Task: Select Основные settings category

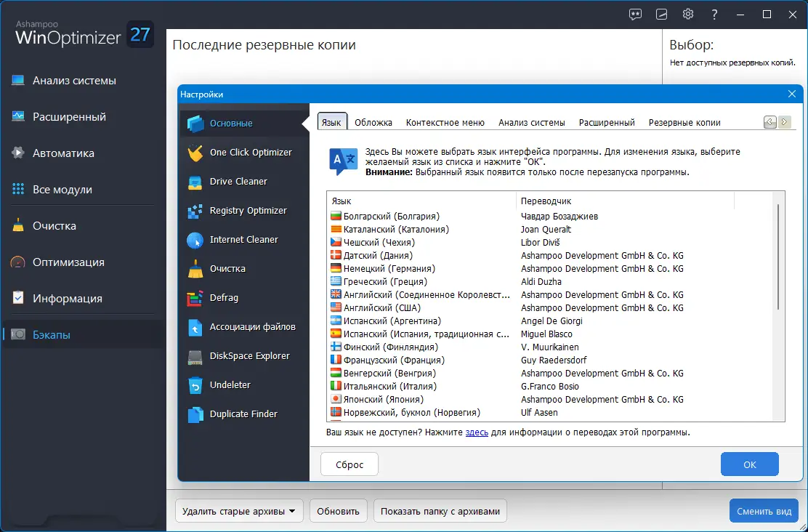Action: (243, 124)
